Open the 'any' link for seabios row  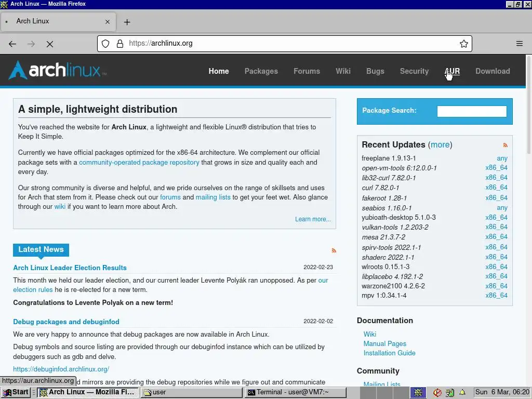tap(502, 208)
